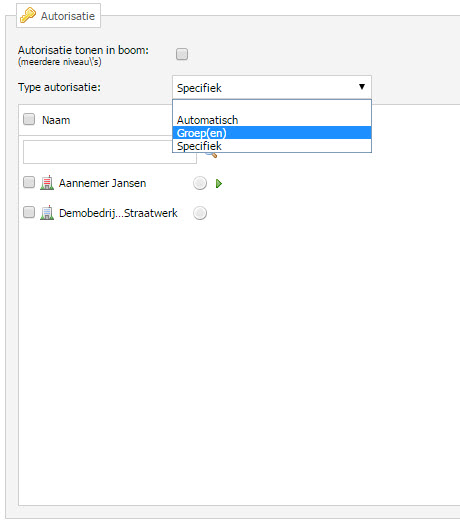The height and width of the screenshot is (522, 460).
Task: Choose Groep(en) in the dropdown list
Action: point(272,133)
